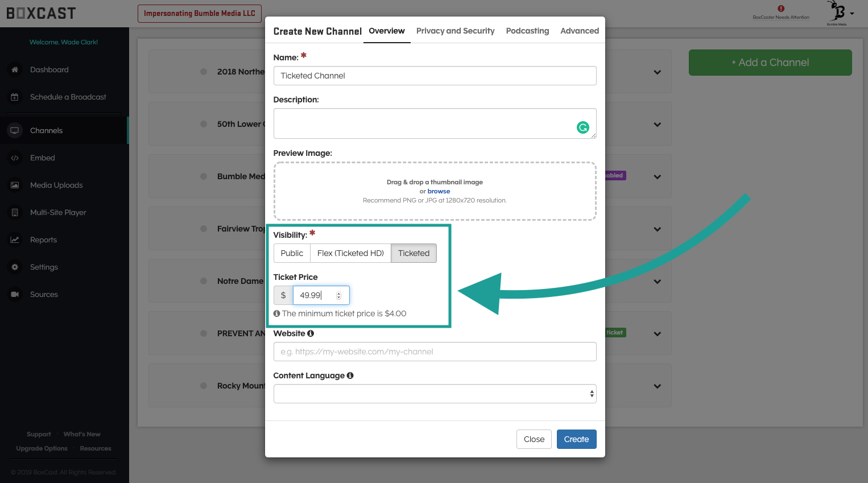Image resolution: width=868 pixels, height=483 pixels.
Task: Click the Reports chart icon
Action: click(x=15, y=240)
